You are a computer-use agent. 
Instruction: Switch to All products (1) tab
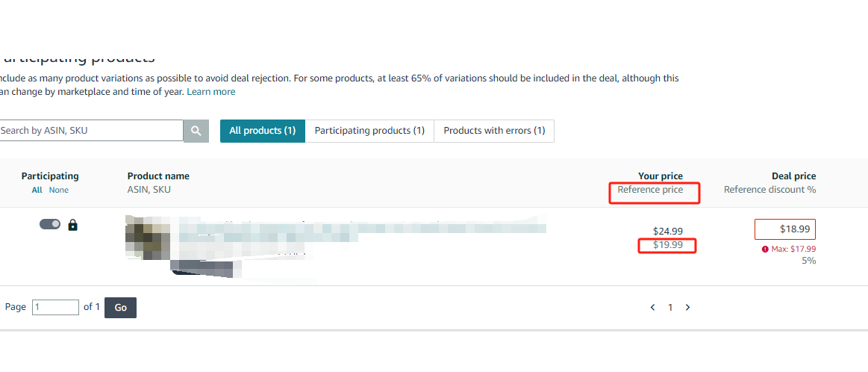tap(263, 131)
